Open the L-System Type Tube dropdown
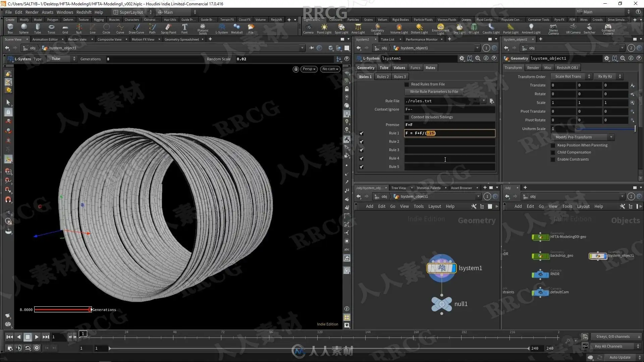This screenshot has height=362, width=644. [63, 59]
